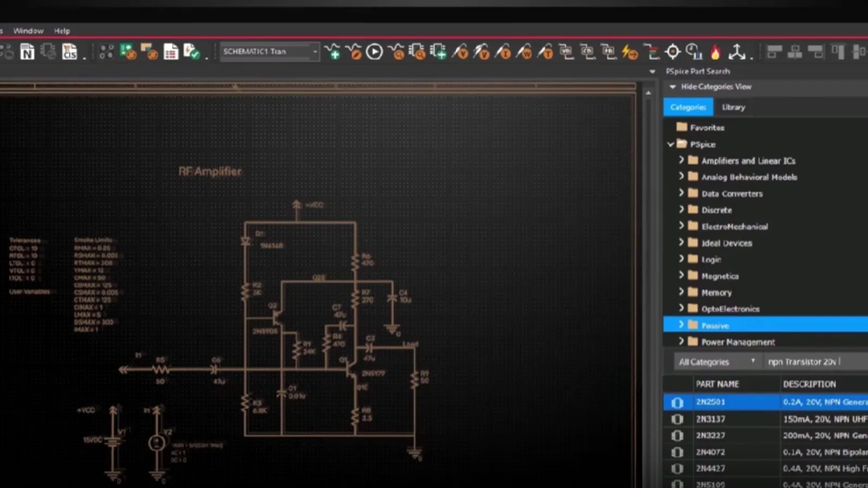The height and width of the screenshot is (488, 868).
Task: Click the New Simulation Profile icon
Action: (333, 52)
